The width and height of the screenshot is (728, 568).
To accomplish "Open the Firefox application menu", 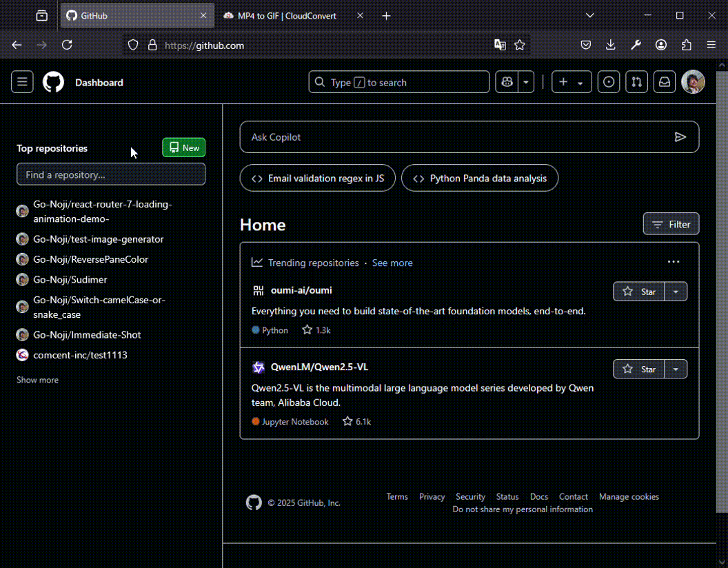I will pyautogui.click(x=711, y=45).
